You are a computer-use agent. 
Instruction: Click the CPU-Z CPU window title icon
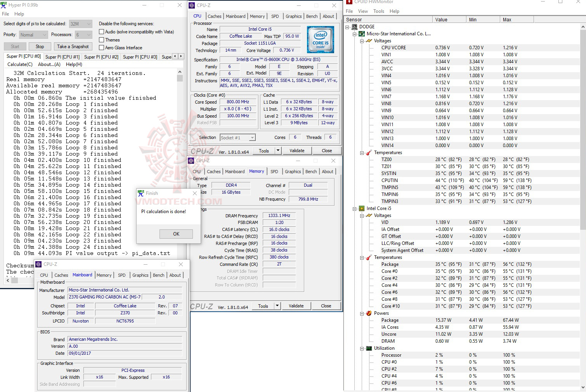pos(192,5)
